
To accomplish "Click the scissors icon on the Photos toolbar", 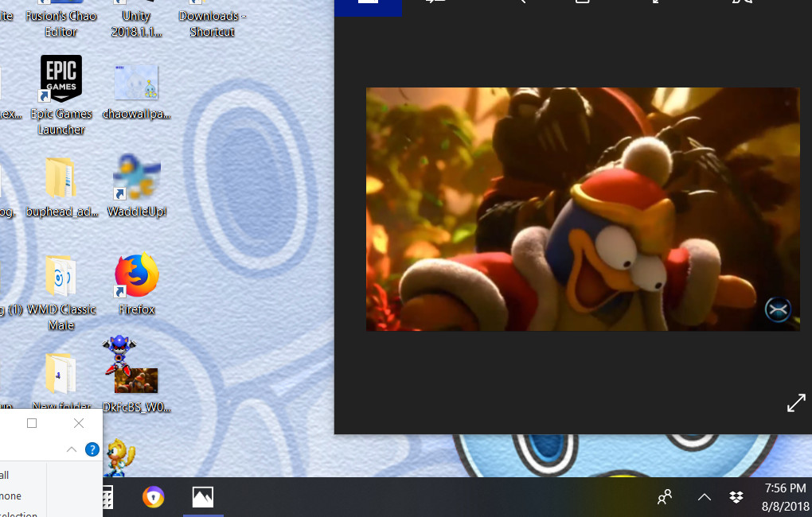I will coord(740,3).
